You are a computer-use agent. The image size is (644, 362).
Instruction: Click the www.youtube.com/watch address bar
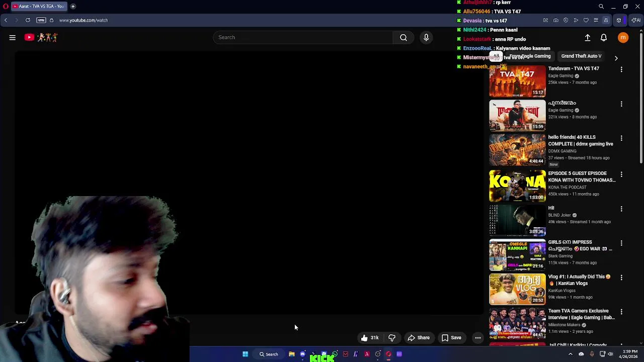click(x=84, y=20)
